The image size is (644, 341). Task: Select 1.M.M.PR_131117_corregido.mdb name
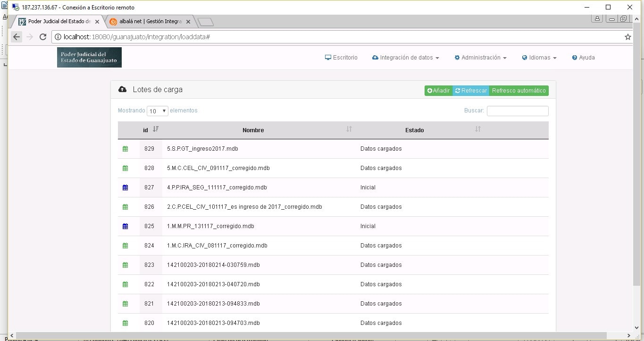coord(210,226)
